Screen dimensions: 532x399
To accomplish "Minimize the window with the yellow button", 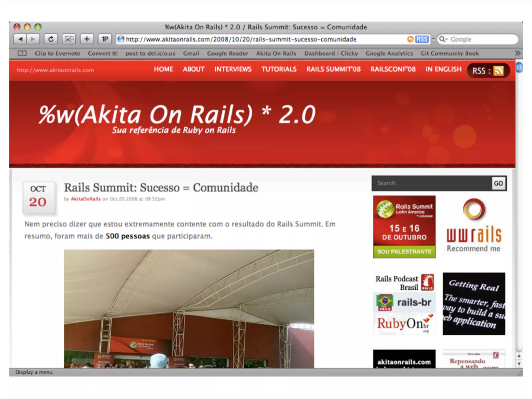I will tap(27, 27).
